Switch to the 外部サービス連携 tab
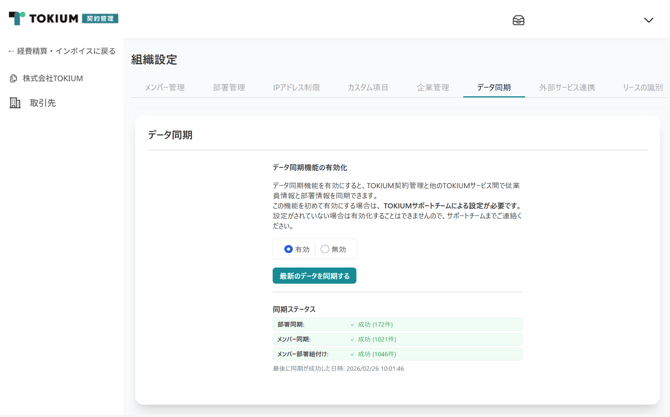 [567, 88]
